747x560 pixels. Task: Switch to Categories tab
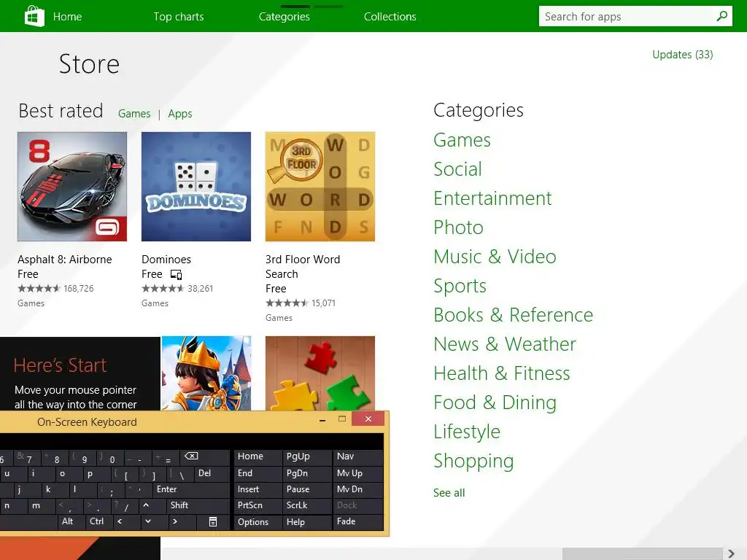coord(285,17)
